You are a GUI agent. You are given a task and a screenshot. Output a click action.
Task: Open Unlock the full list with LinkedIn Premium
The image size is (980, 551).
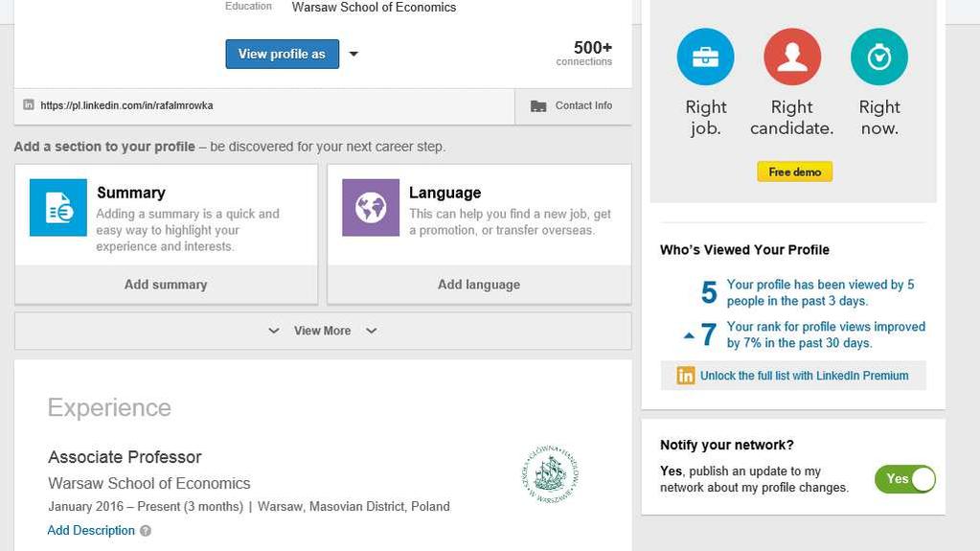(804, 376)
